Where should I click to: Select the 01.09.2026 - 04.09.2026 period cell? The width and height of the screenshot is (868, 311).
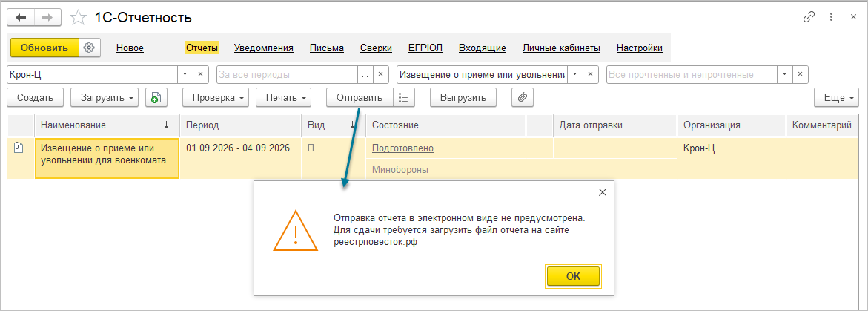(241, 158)
